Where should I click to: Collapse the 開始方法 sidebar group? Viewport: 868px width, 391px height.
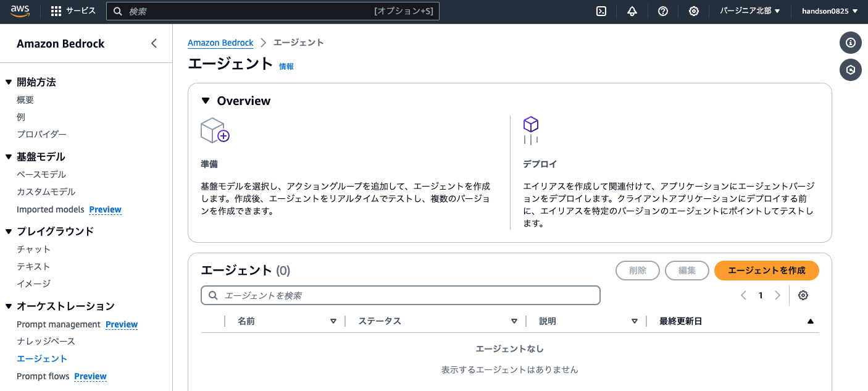pos(9,82)
